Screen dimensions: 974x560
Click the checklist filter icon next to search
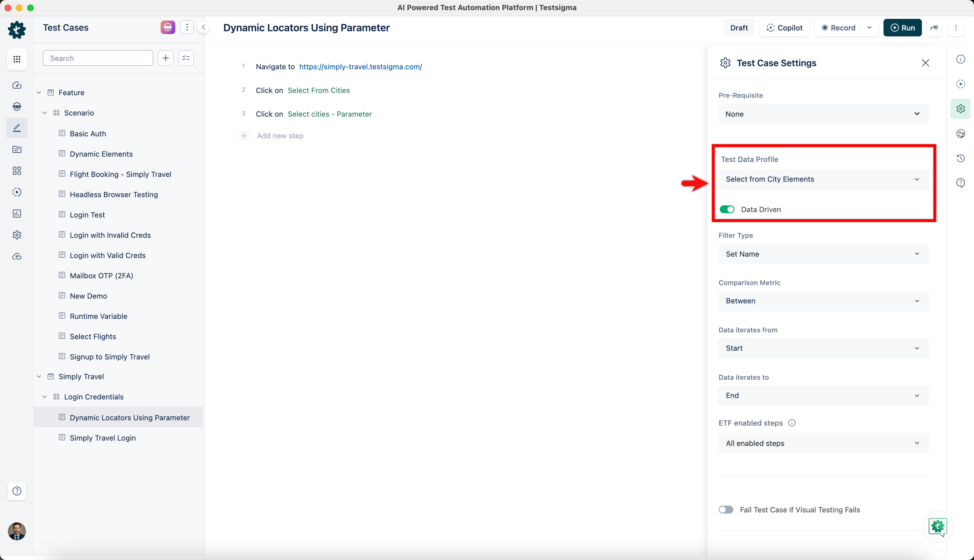[x=186, y=58]
